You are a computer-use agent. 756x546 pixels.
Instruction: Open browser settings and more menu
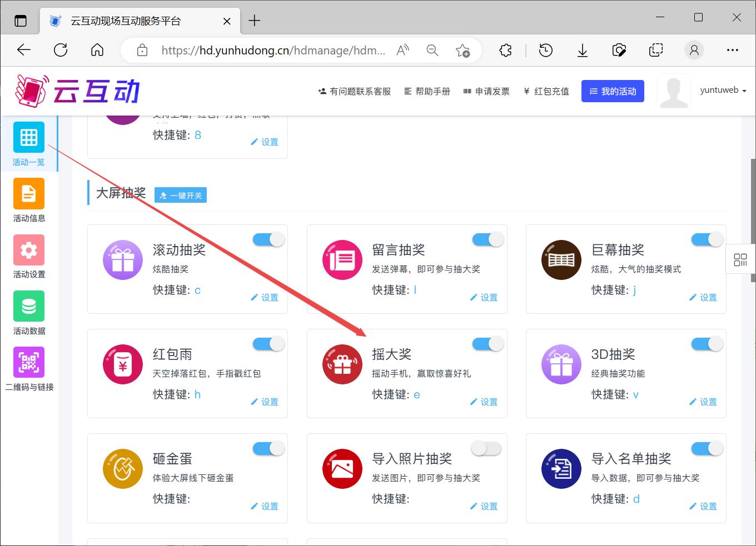tap(733, 51)
